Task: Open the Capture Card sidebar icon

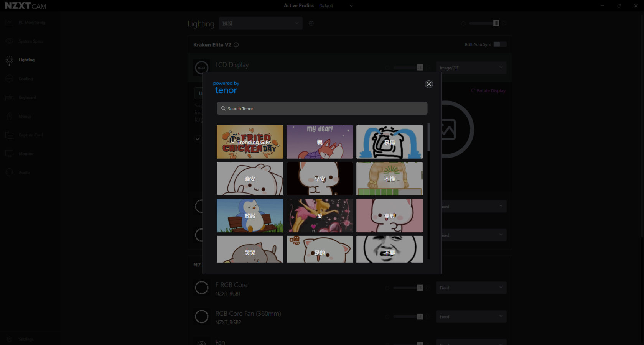Action: 10,135
